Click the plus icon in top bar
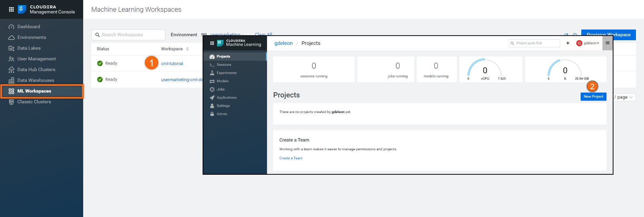Screen dimensions: 644x217 (568, 43)
